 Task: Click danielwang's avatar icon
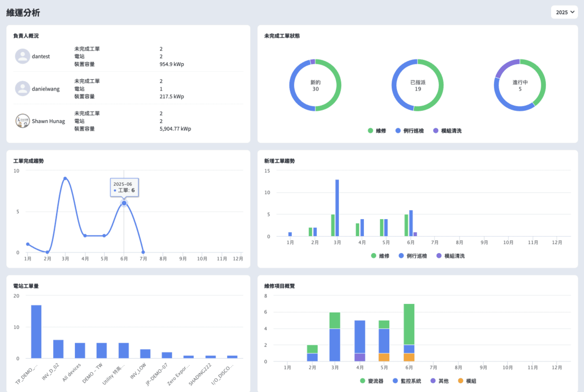click(x=23, y=89)
